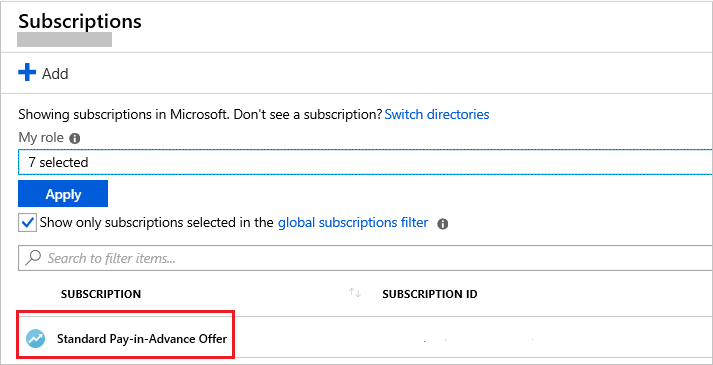
Task: Click the Search to filter items field
Action: [365, 258]
